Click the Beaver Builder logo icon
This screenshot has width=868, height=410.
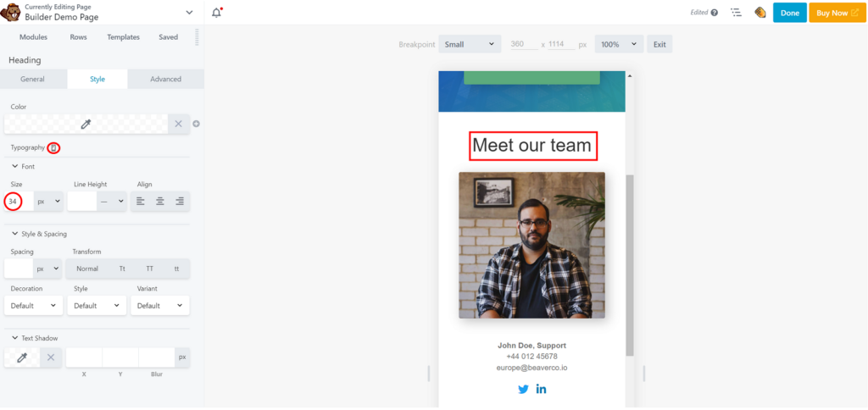pos(10,12)
